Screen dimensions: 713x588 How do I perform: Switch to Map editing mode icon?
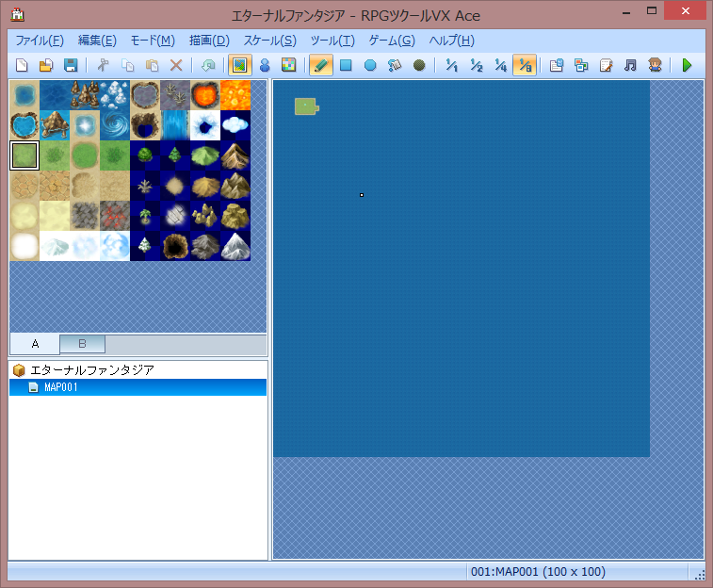(239, 65)
